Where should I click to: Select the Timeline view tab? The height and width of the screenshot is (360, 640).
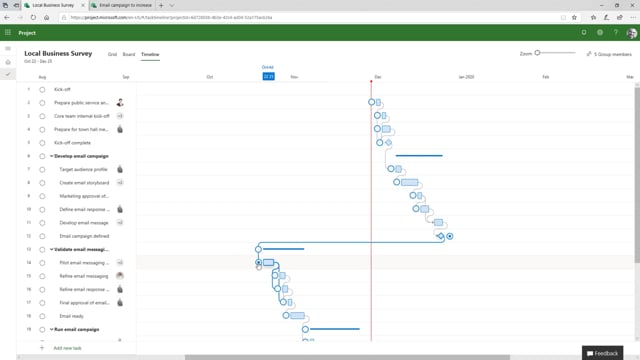tap(150, 54)
